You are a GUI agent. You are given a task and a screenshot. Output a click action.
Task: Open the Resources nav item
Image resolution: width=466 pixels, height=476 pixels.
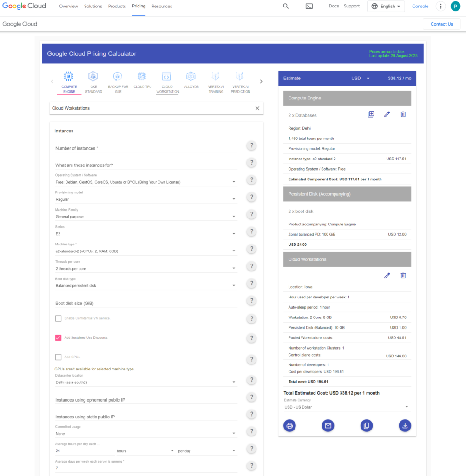coord(162,6)
